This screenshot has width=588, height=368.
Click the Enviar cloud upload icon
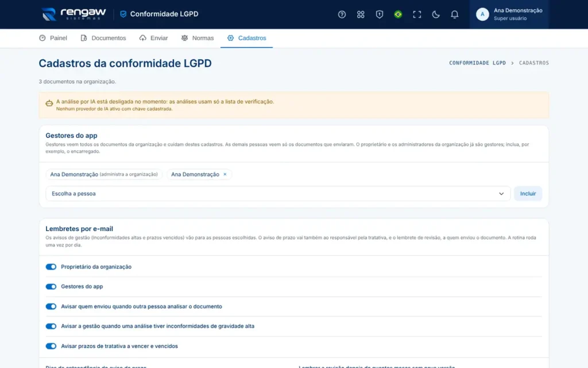coord(142,38)
